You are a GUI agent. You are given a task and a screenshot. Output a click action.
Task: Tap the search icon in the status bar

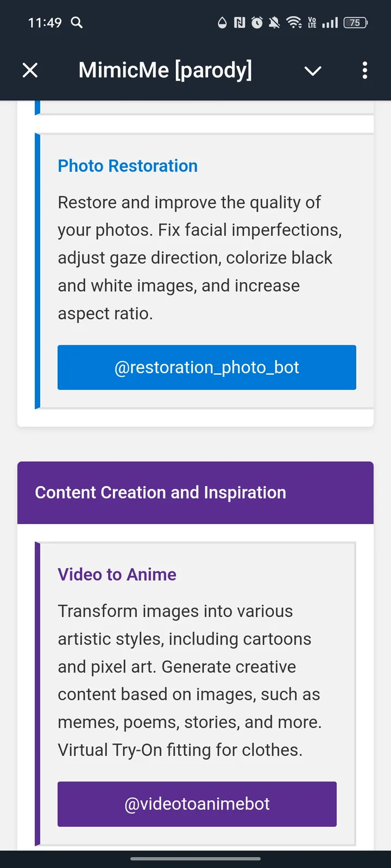pos(77,23)
